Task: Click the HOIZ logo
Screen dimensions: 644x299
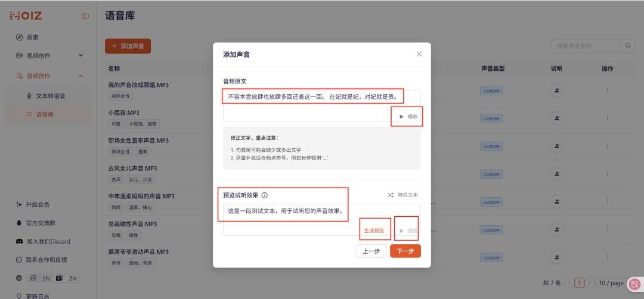Action: [x=26, y=16]
